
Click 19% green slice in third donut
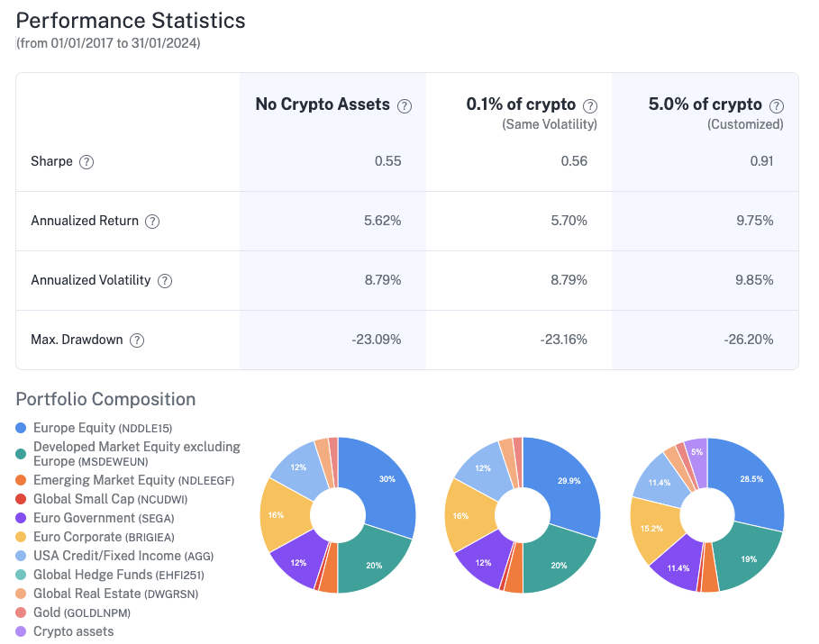click(746, 559)
